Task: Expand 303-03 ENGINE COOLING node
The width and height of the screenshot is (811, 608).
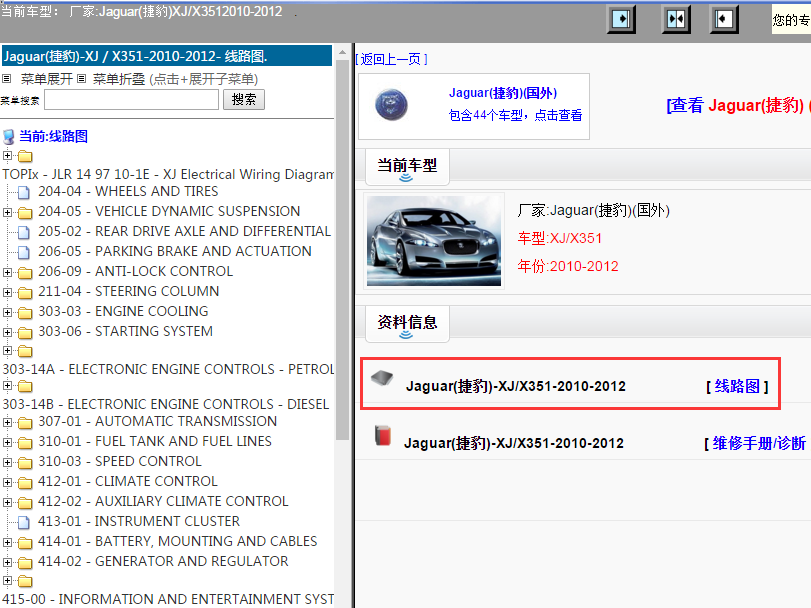Action: pos(7,312)
